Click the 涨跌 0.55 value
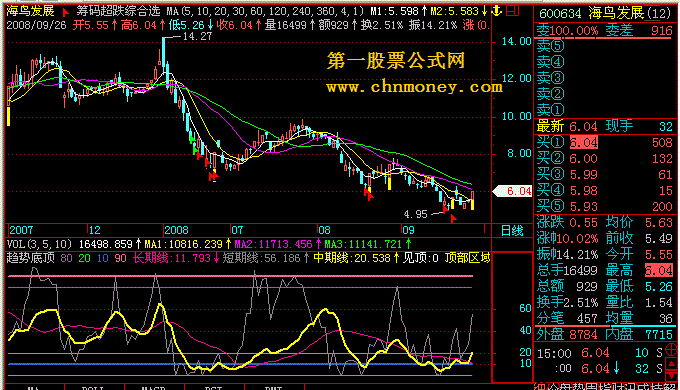This screenshot has width=680, height=390. [567, 223]
